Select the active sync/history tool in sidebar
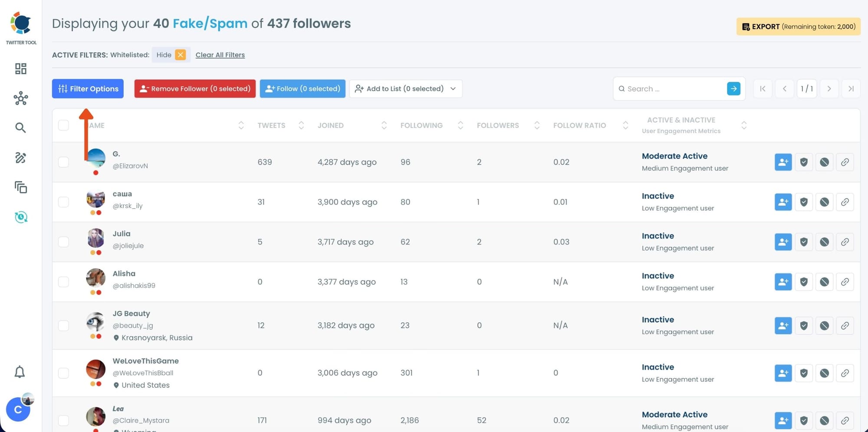This screenshot has width=868, height=432. tap(20, 217)
